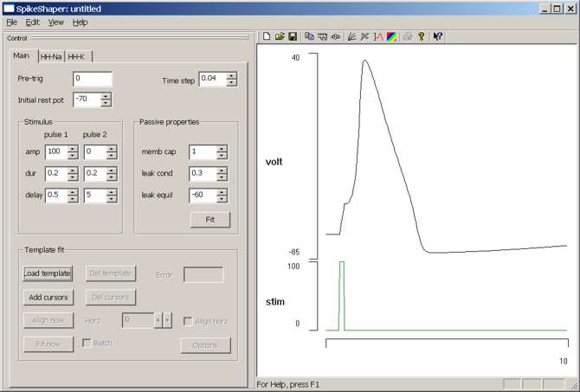The width and height of the screenshot is (580, 392).
Task: Open the View menu
Action: 55,22
